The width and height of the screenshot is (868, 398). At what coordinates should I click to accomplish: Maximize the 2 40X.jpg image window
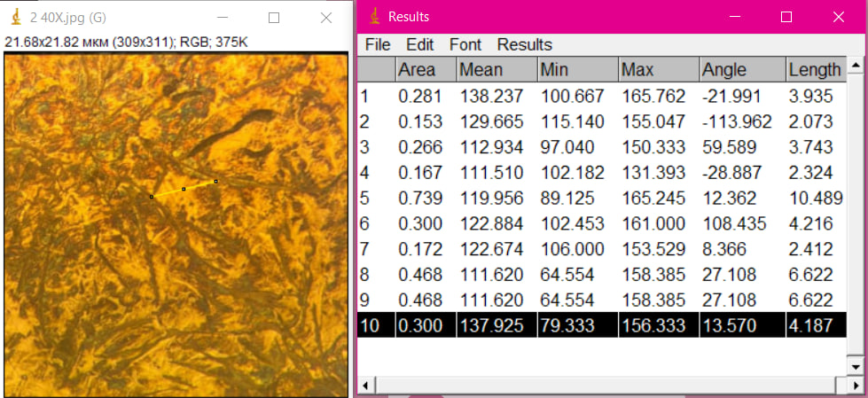tap(273, 18)
